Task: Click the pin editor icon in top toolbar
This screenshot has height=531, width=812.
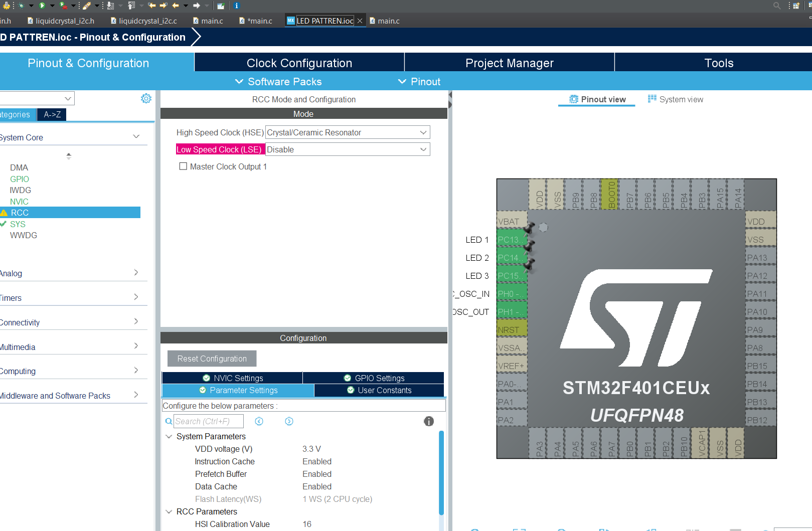Action: pyautogui.click(x=221, y=6)
